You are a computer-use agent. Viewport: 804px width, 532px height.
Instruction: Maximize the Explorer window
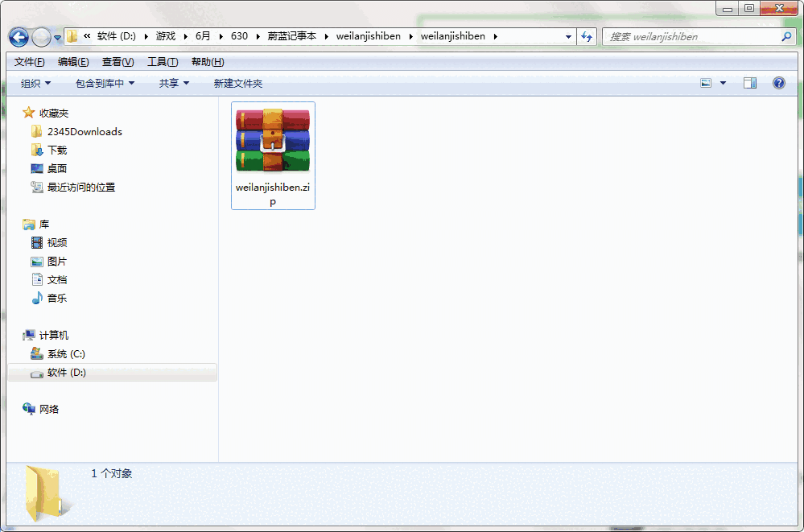(749, 8)
